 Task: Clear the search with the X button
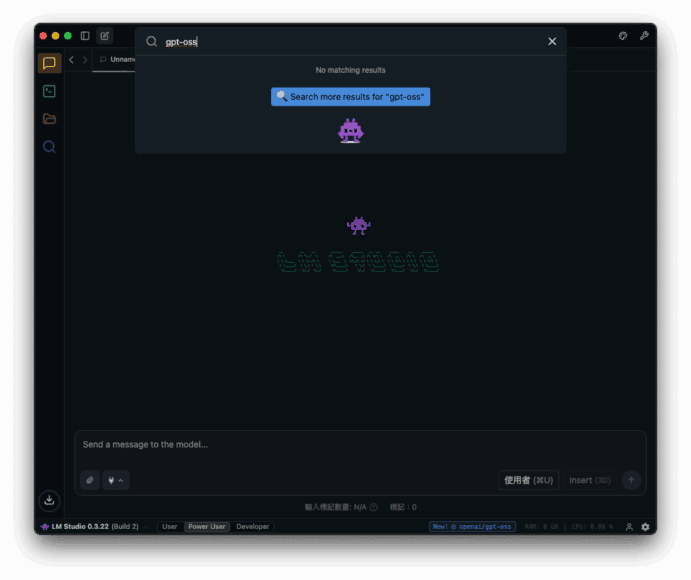(552, 41)
